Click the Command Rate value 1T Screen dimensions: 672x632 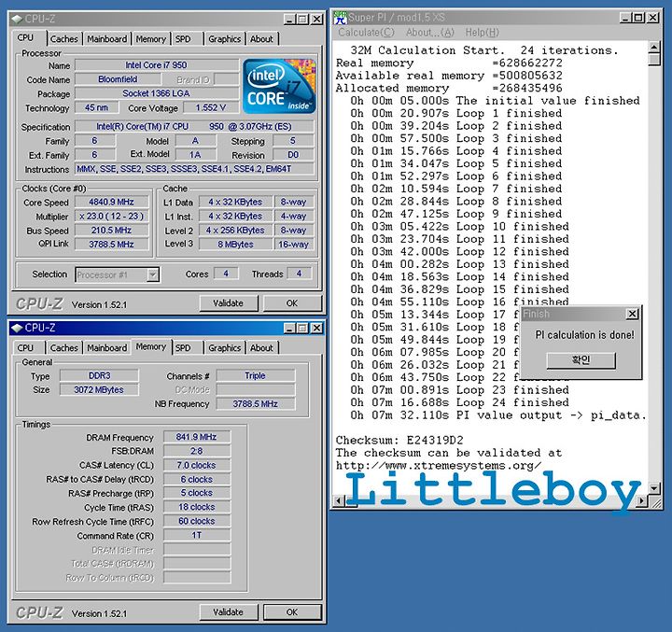click(x=196, y=536)
